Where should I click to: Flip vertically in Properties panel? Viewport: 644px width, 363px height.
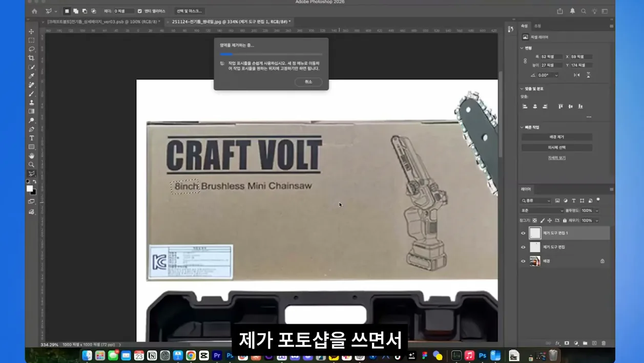(588, 75)
